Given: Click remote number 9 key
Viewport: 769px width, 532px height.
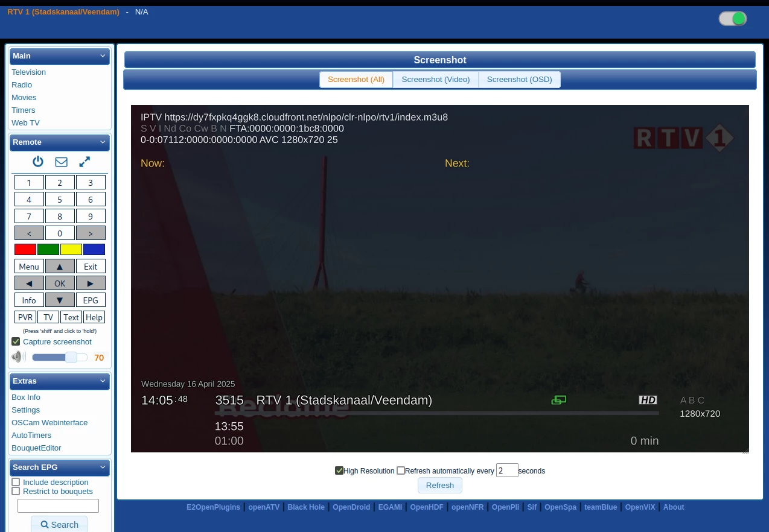Looking at the screenshot, I should coord(91,216).
